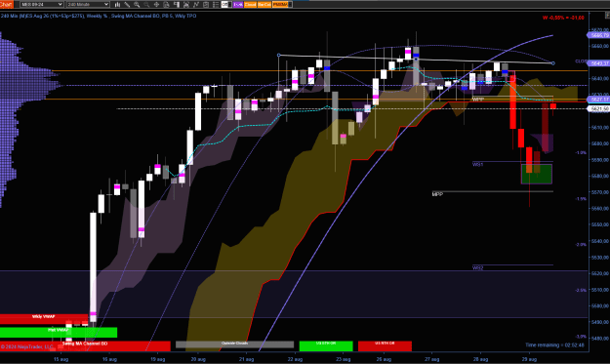This screenshot has height=364, width=610.
Task: Select the 5621.50 white price marker
Action: [x=598, y=108]
